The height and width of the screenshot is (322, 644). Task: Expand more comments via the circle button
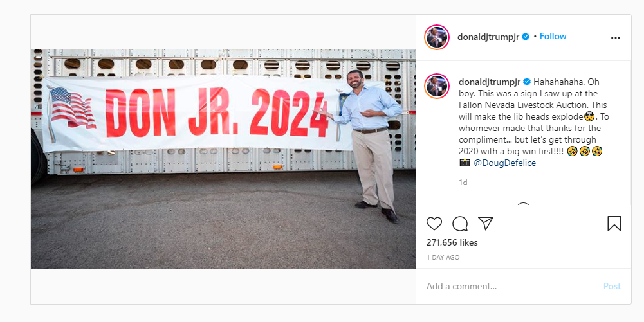pos(523,206)
